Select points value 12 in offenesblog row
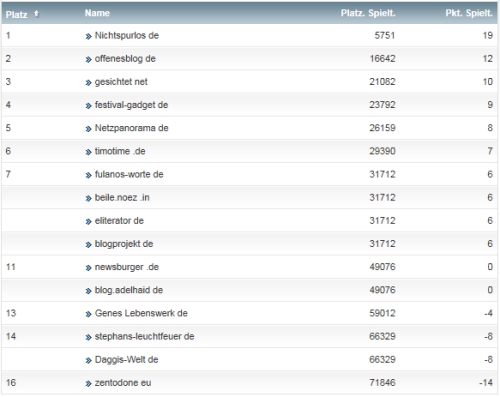Image resolution: width=500 pixels, height=397 pixels. [488, 59]
